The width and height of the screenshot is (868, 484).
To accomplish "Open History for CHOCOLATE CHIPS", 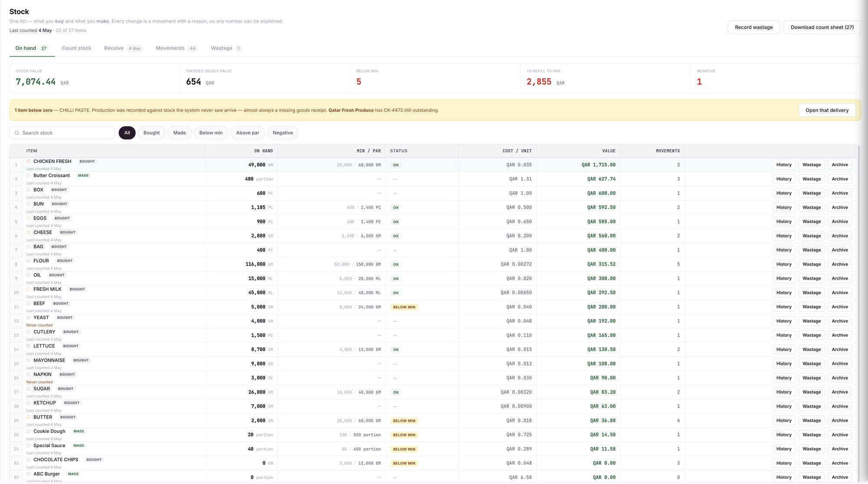I will [x=784, y=463].
